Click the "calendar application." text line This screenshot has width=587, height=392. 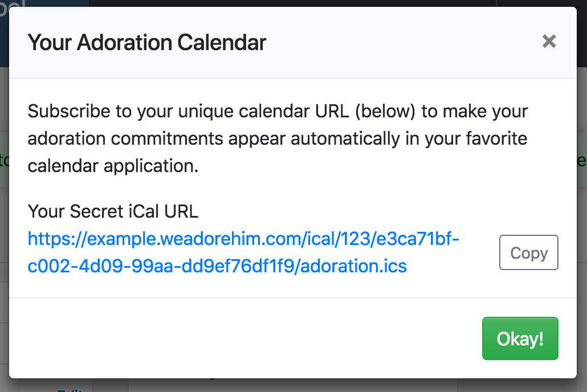pos(113,165)
